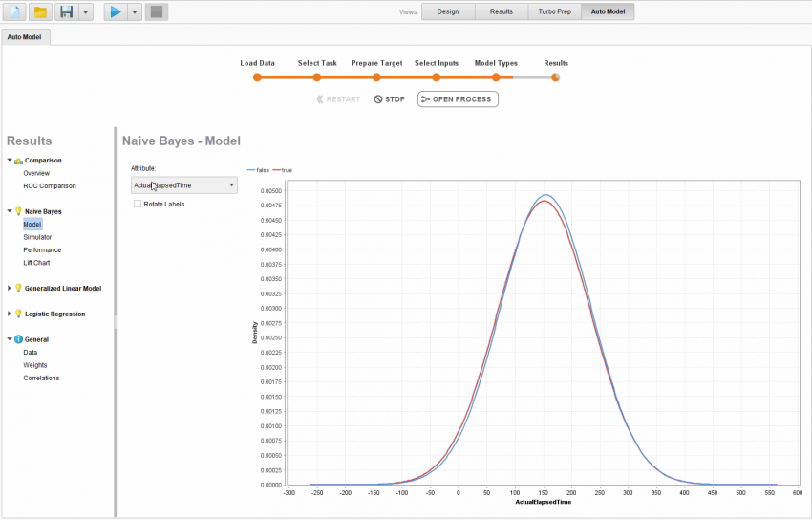This screenshot has height=520, width=812.
Task: Go to the Select Inputs step dot
Action: pos(436,77)
